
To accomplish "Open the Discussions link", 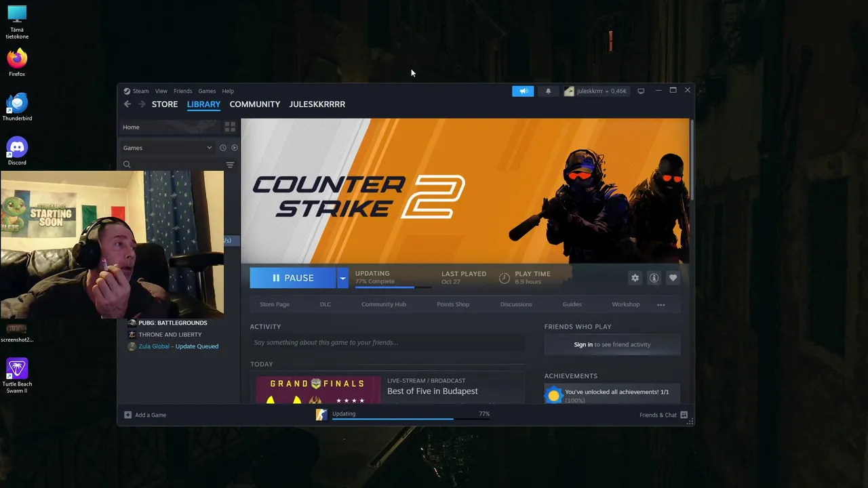I will 516,304.
